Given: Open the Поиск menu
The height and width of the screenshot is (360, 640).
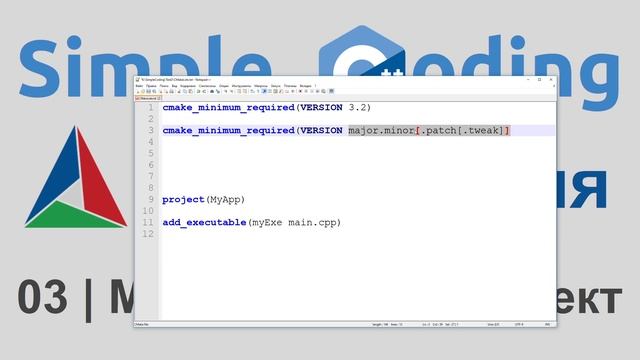Looking at the screenshot, I should tap(164, 86).
